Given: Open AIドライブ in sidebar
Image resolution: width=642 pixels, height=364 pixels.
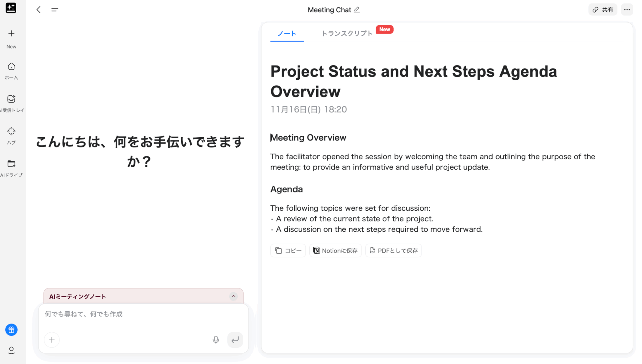Looking at the screenshot, I should point(11,164).
